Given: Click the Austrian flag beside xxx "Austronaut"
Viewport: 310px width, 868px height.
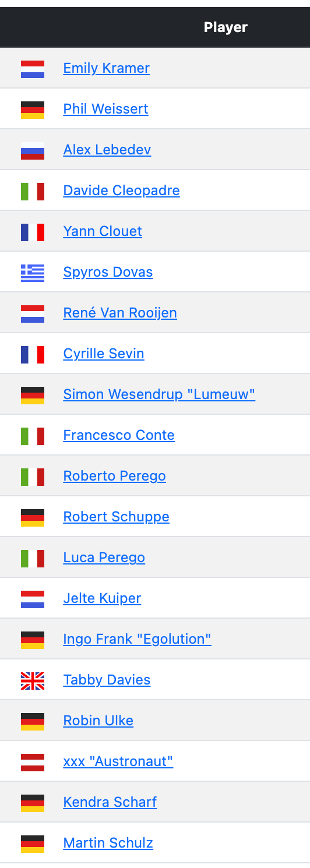Looking at the screenshot, I should point(33,762).
